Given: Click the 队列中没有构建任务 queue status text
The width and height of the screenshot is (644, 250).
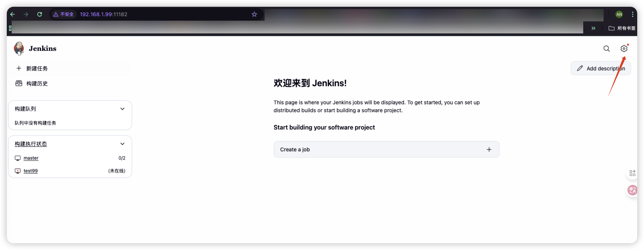Looking at the screenshot, I should 35,123.
